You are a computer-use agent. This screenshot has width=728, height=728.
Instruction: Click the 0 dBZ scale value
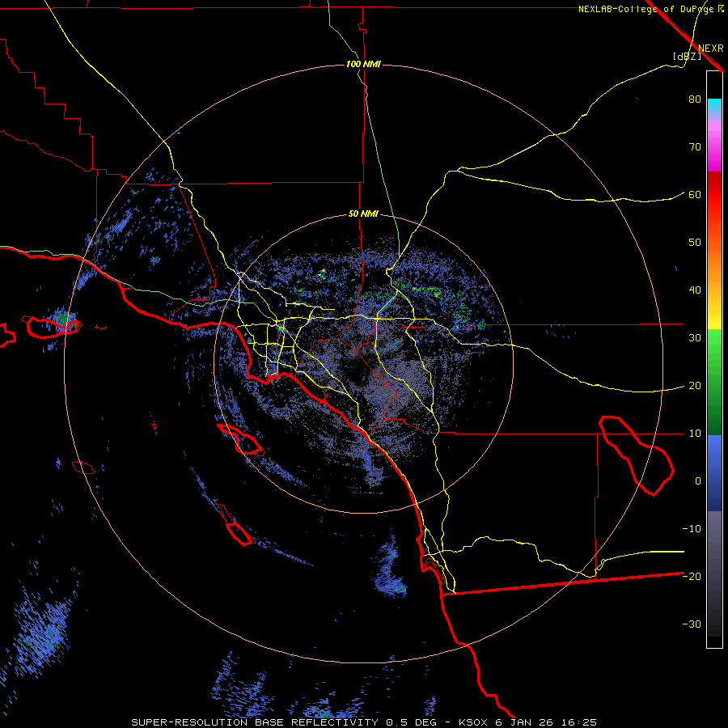pos(698,481)
